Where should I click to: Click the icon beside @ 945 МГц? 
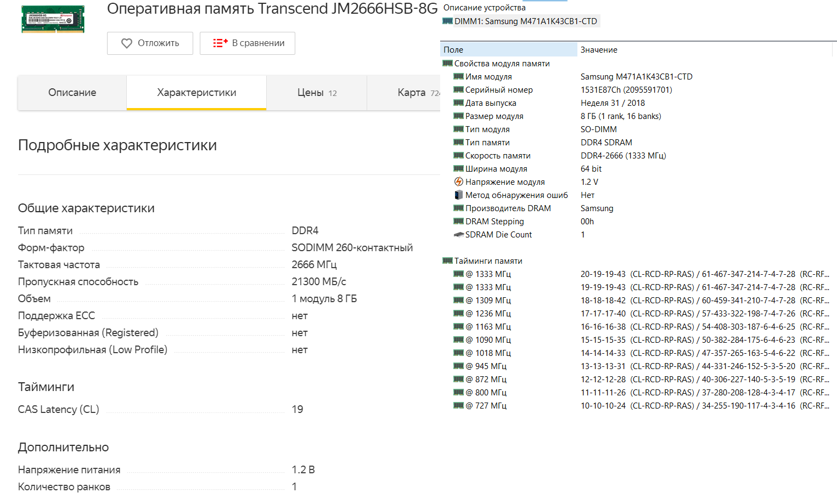pyautogui.click(x=459, y=366)
